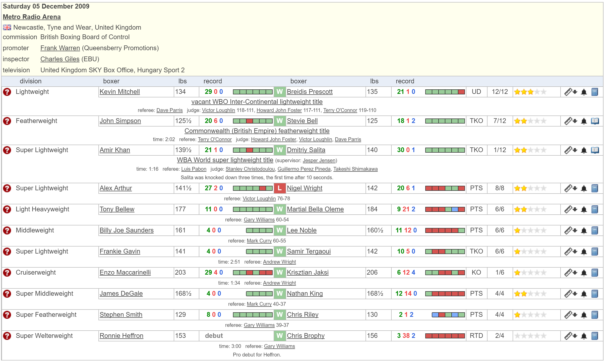Click the red L result badge for Alex Arthur
Screen dimensions: 604x364
[279, 188]
